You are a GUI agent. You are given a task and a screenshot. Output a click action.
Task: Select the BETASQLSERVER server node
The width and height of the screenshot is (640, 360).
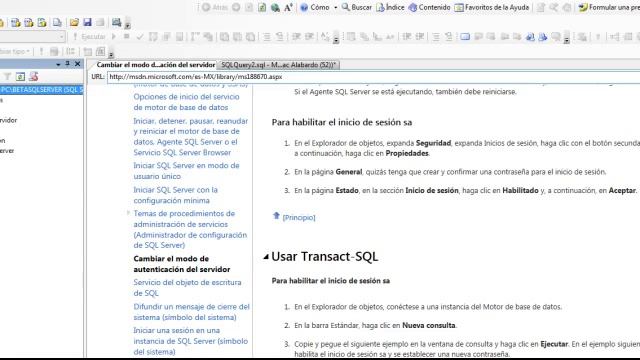tap(42, 89)
